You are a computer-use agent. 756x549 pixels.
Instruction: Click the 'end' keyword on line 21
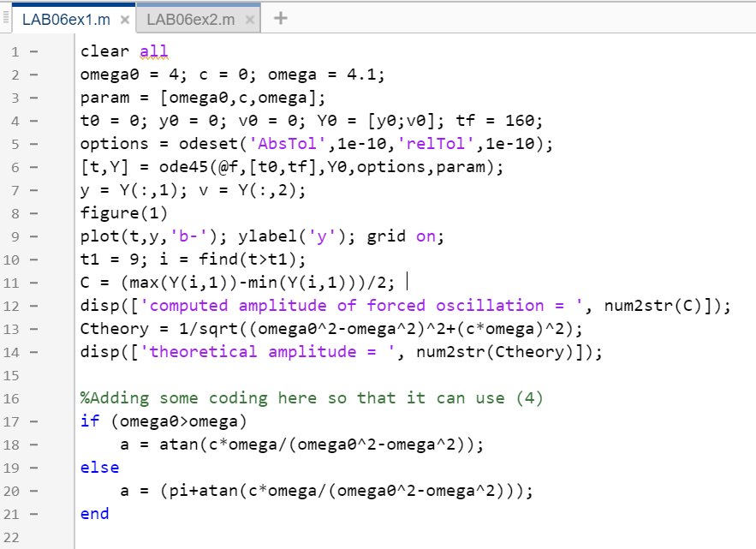(94, 514)
